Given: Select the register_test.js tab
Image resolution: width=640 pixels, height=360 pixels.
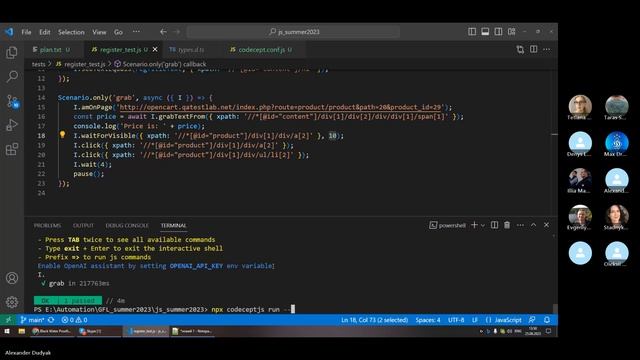Looking at the screenshot, I should click(x=120, y=49).
